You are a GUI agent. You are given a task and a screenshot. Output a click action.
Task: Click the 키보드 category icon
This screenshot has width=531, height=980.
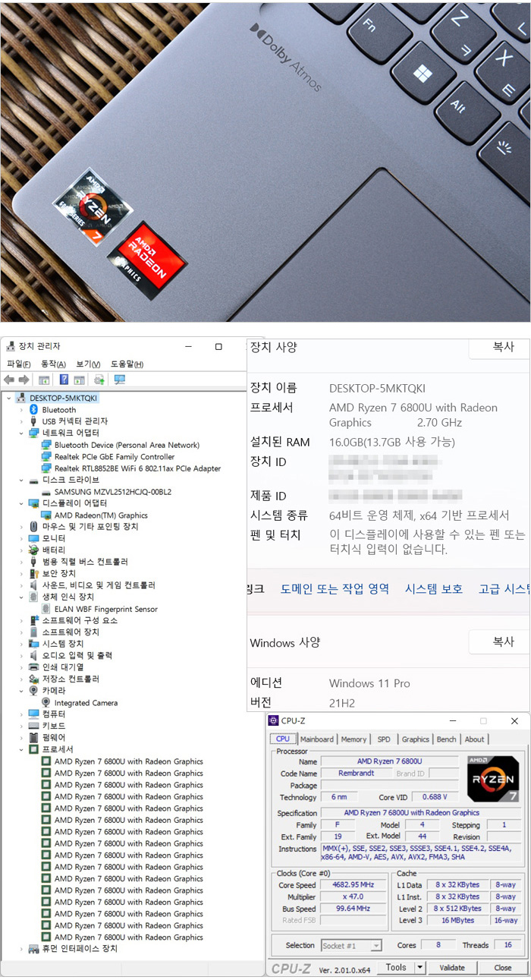click(x=33, y=726)
